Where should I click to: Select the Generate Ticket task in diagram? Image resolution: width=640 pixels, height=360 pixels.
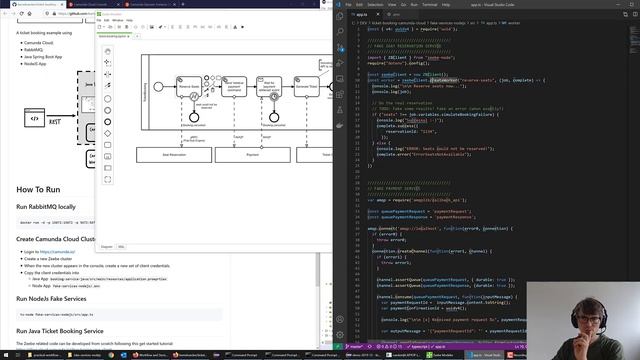(307, 86)
